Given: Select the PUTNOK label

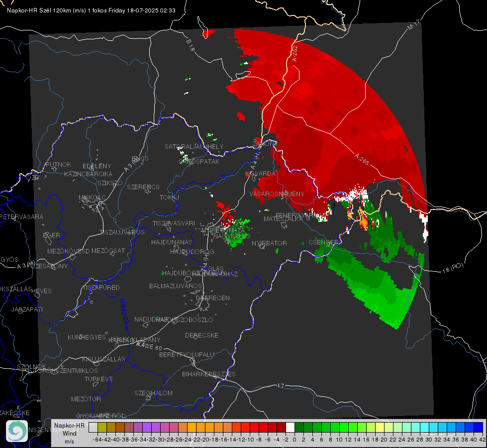Looking at the screenshot, I should (58, 164).
